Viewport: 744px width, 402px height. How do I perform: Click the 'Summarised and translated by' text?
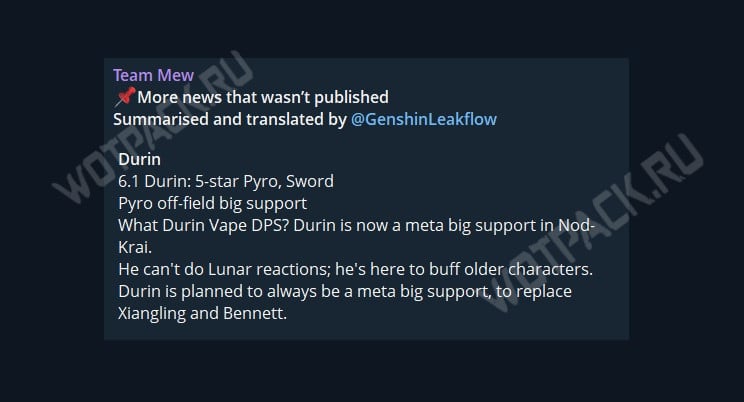tap(230, 119)
